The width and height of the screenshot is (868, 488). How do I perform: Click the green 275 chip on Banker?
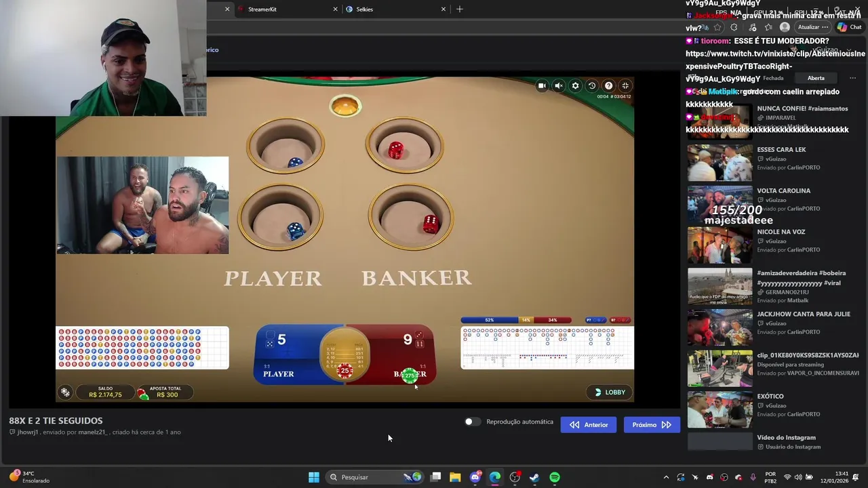(409, 375)
